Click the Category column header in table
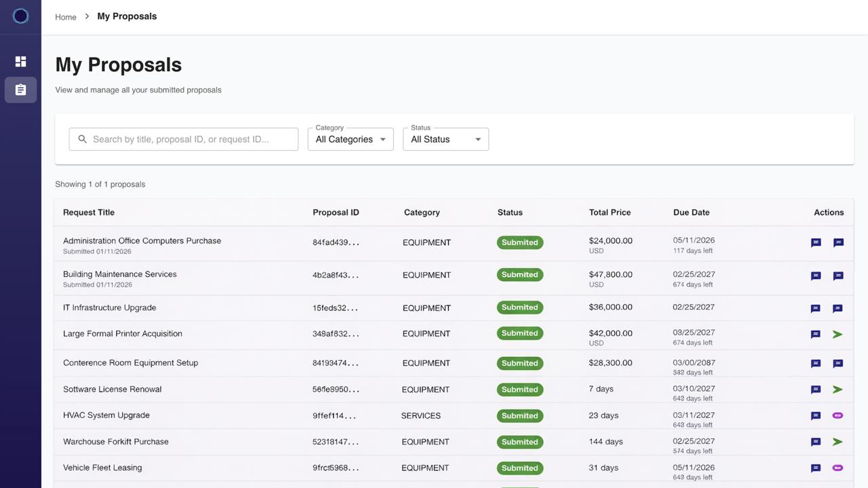Viewport: 868px width, 488px height. [x=422, y=212]
